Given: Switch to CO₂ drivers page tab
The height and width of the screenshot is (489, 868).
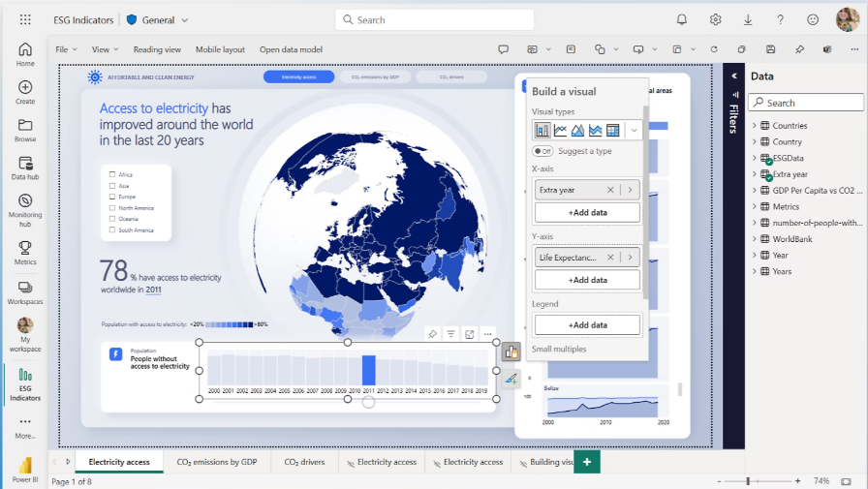Looking at the screenshot, I should [304, 462].
